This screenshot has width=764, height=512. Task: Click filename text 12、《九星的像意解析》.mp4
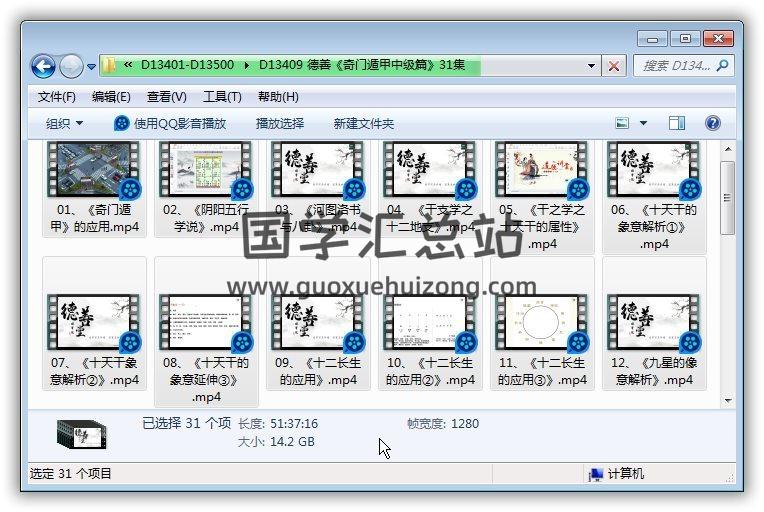[x=654, y=371]
